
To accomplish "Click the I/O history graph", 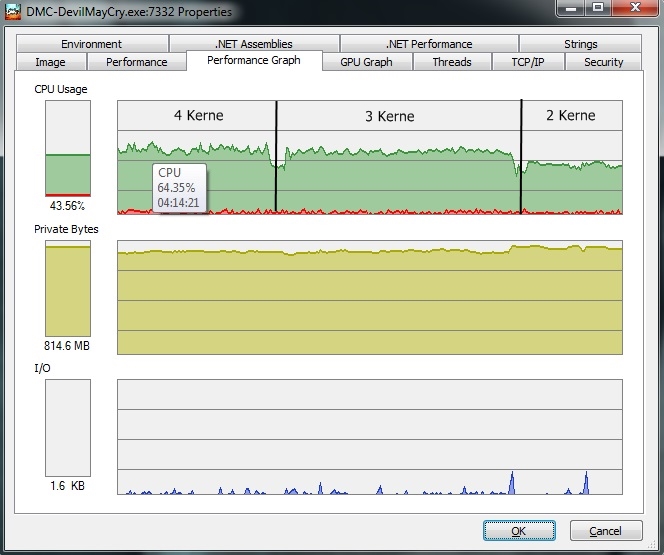I will [370, 437].
